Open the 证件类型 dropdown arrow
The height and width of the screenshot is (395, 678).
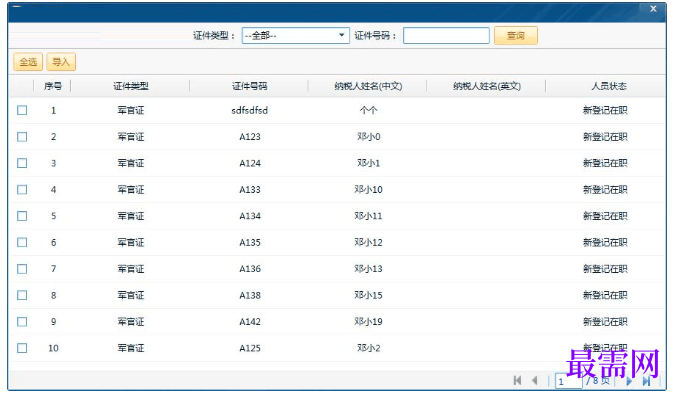point(342,35)
